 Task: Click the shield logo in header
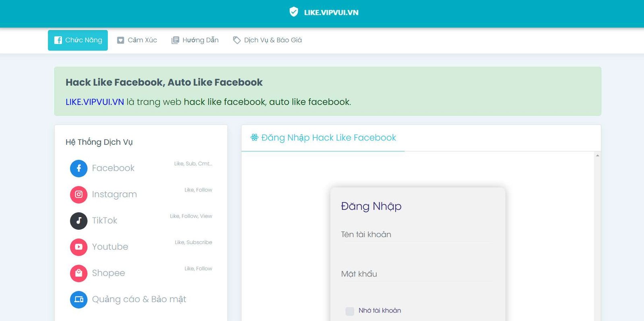294,12
